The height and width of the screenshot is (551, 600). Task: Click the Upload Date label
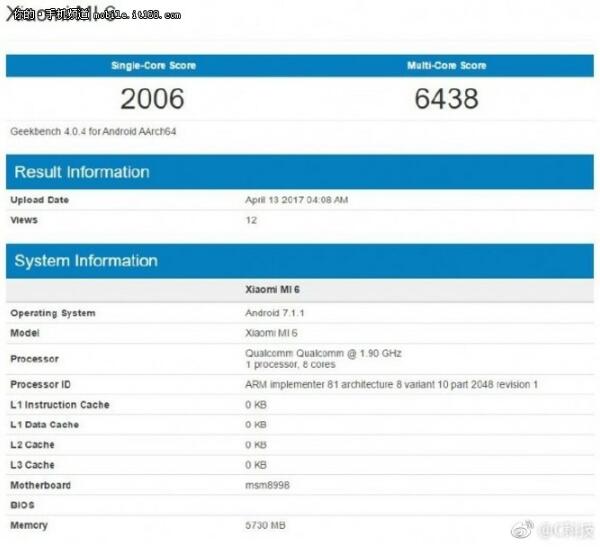tap(39, 200)
